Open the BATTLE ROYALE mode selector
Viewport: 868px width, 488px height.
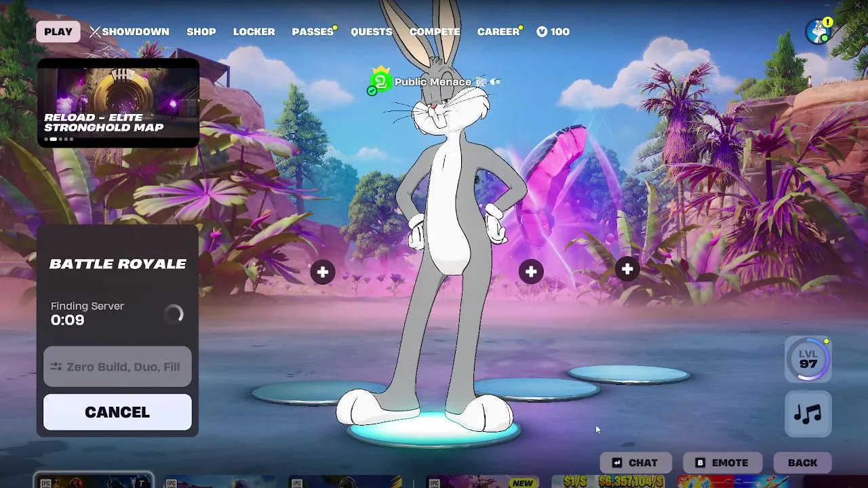(x=118, y=264)
